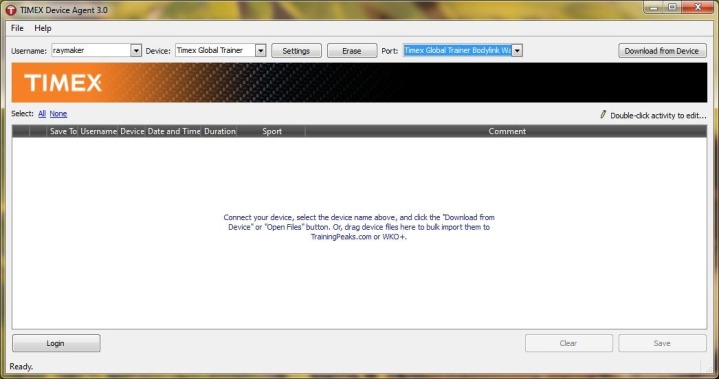719x379 pixels.
Task: Click the Login button
Action: (x=56, y=343)
